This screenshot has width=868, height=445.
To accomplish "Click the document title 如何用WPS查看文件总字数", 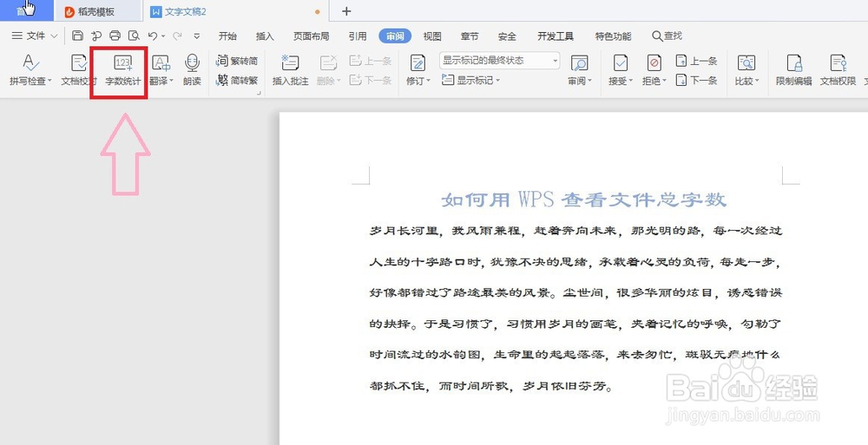I will coord(584,200).
